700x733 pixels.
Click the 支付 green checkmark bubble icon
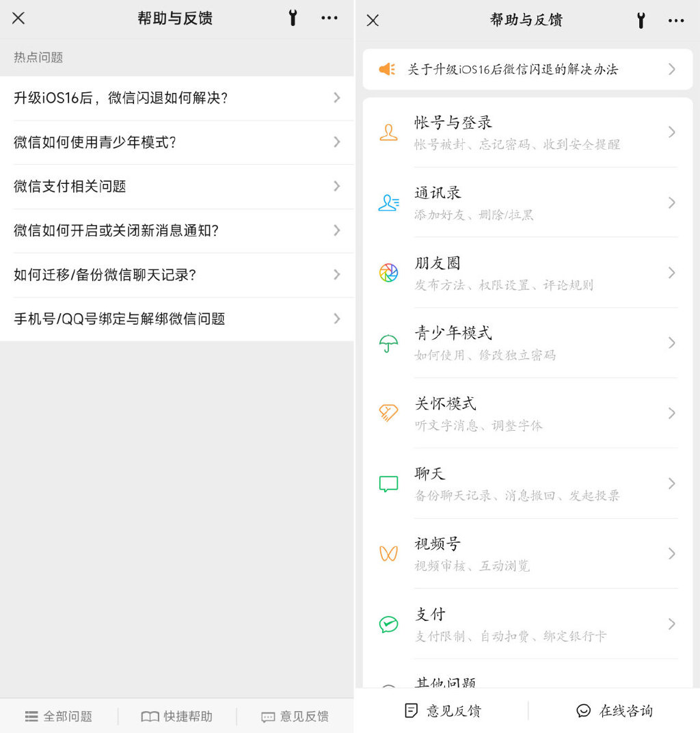tap(388, 624)
